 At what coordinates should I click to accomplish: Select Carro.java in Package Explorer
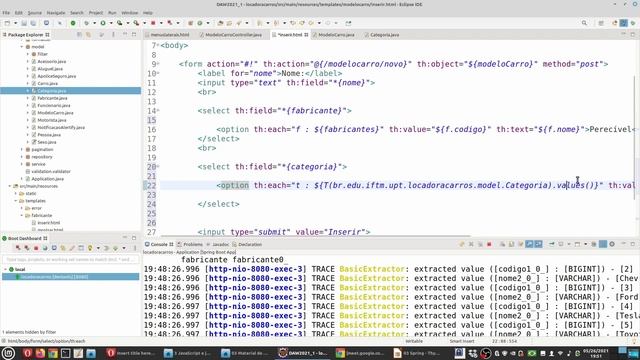47,83
